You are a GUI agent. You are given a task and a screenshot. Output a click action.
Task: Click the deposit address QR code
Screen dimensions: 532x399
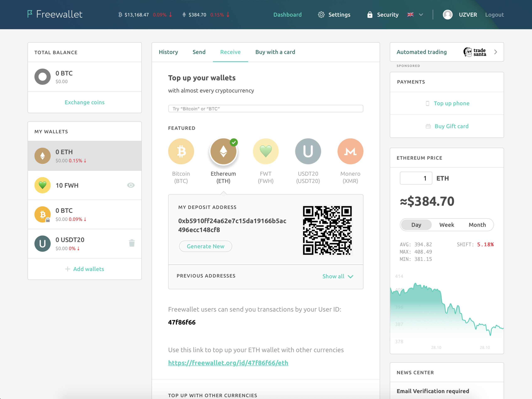pos(327,230)
